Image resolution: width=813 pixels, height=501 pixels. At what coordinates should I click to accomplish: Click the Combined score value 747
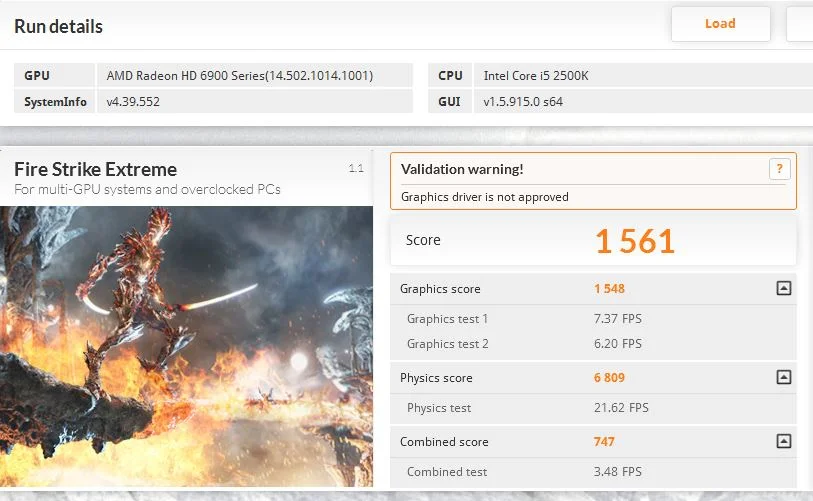pyautogui.click(x=604, y=441)
